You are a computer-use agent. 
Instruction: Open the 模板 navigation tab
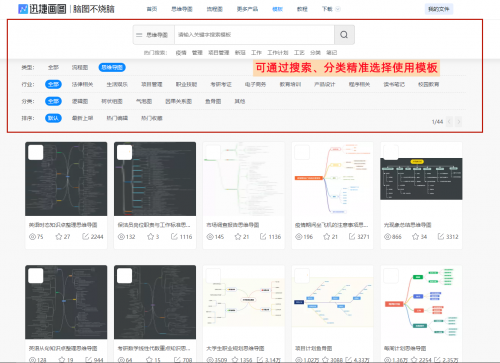[277, 9]
